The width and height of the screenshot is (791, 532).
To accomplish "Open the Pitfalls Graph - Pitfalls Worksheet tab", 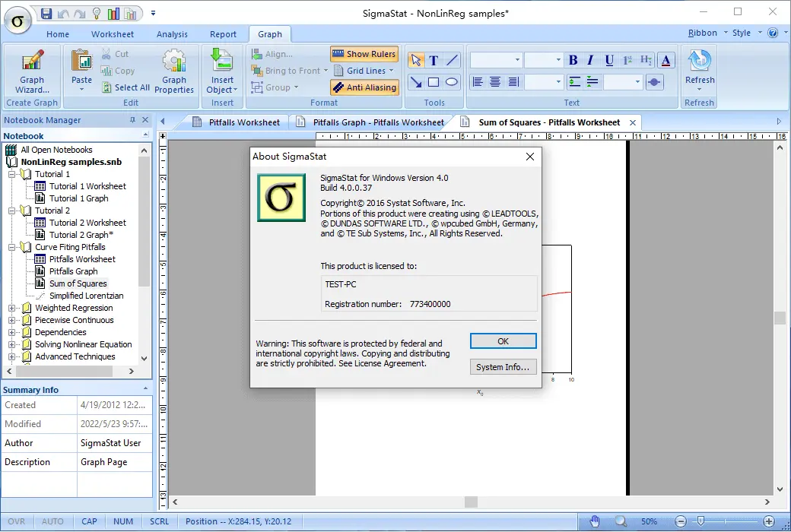I will click(371, 122).
